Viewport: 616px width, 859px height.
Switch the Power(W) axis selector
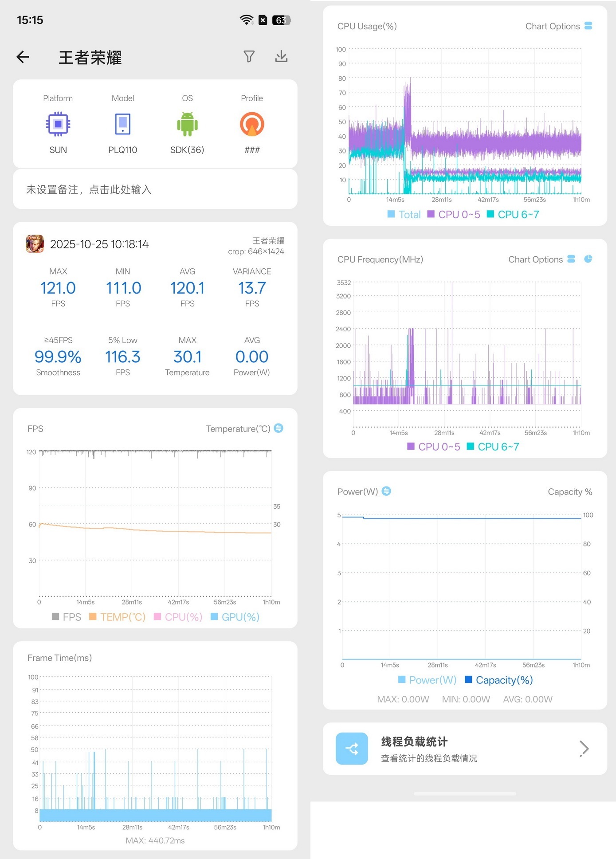[386, 491]
